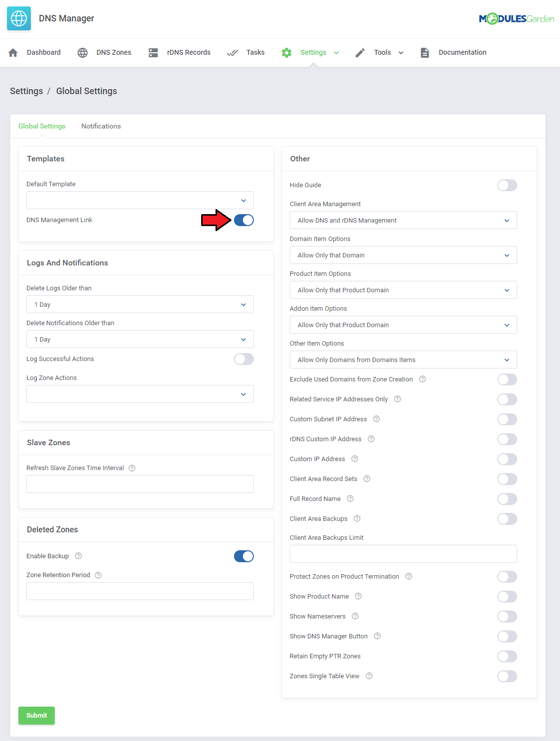The width and height of the screenshot is (560, 741).
Task: Click the DNS Zones globe icon
Action: coord(83,53)
